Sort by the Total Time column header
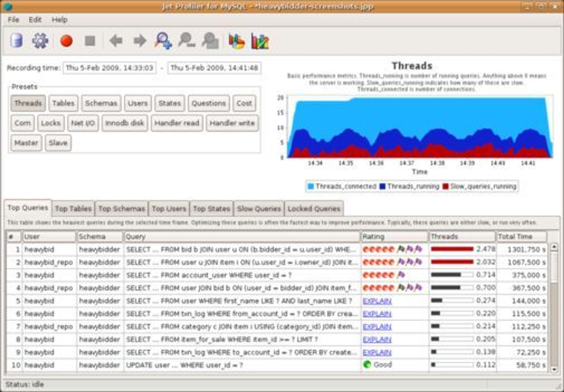 [522, 237]
